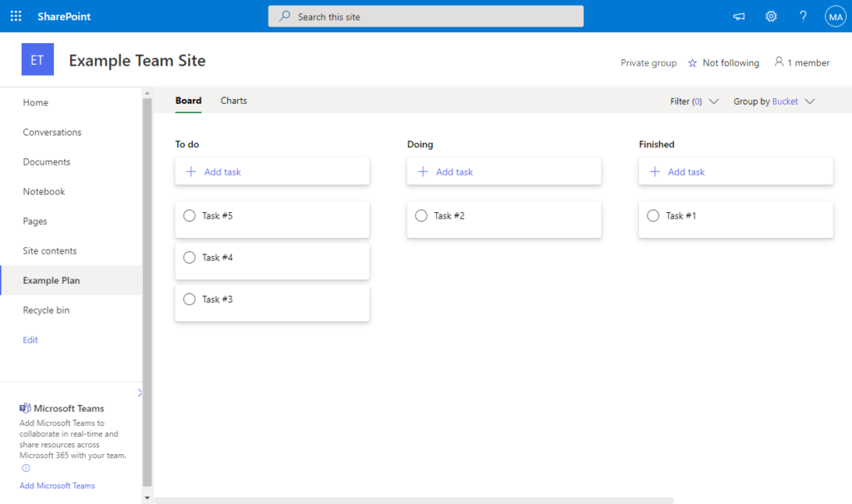Click the Add Microsoft Teams link
852x504 pixels.
click(x=57, y=486)
